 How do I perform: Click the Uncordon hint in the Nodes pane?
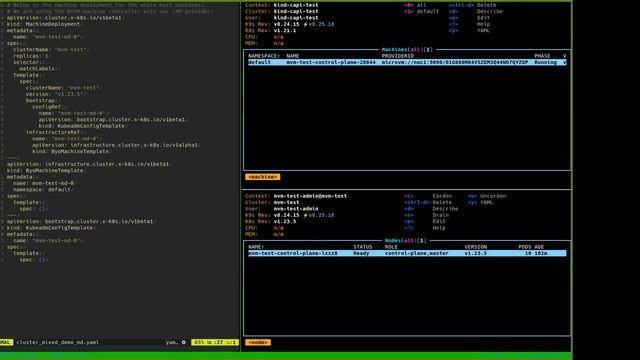tap(493, 196)
